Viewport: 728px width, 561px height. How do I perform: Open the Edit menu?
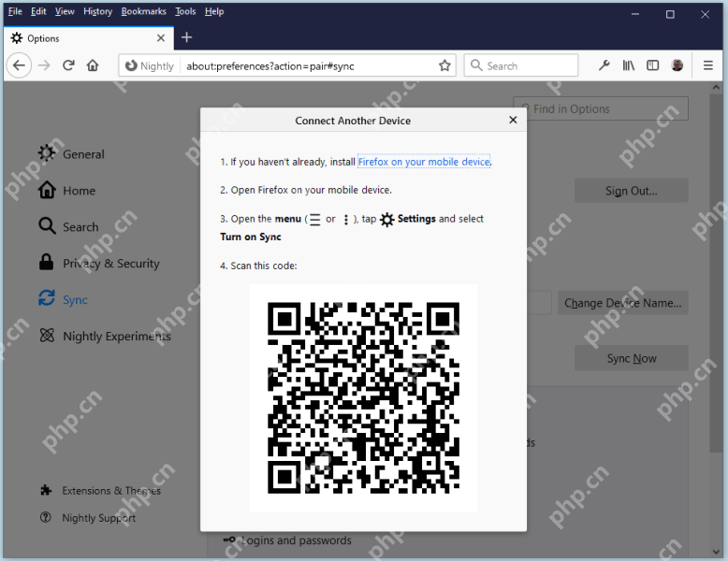coord(38,11)
